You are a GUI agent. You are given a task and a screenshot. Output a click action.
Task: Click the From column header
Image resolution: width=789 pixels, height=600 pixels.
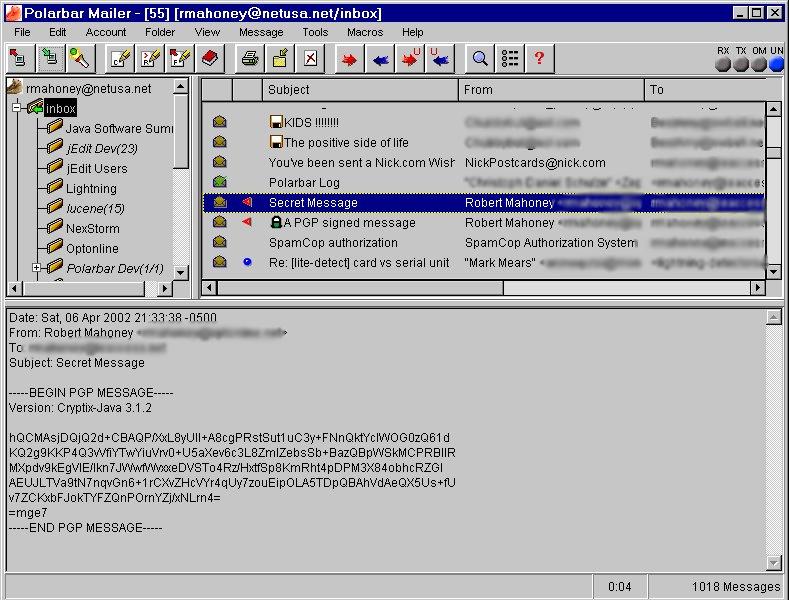[550, 90]
